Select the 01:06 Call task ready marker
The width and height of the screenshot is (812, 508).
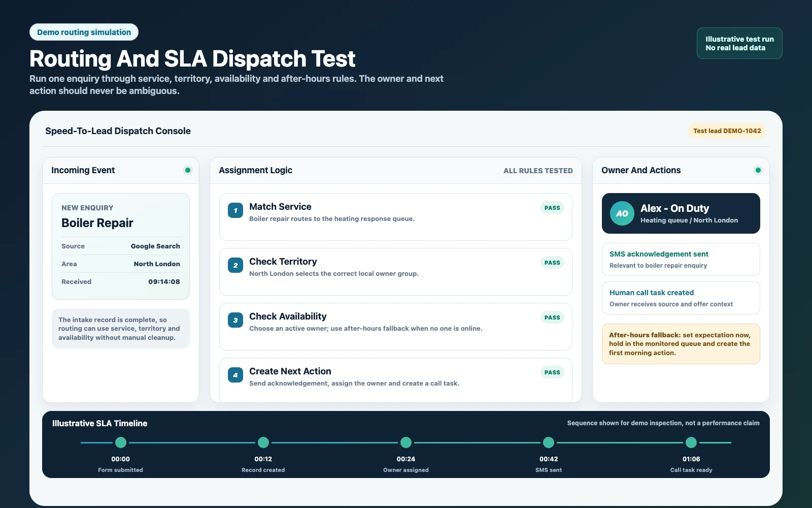coord(691,442)
